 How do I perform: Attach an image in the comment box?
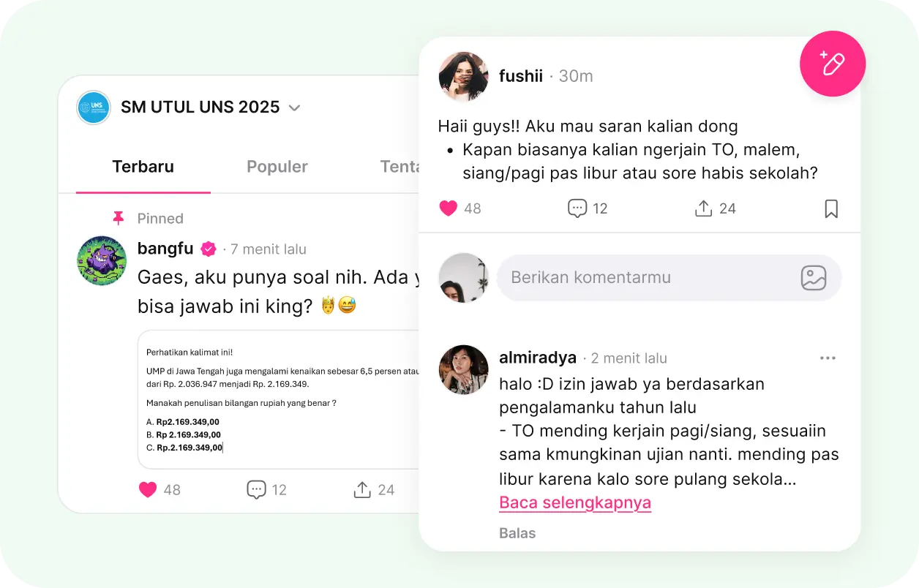tap(814, 278)
